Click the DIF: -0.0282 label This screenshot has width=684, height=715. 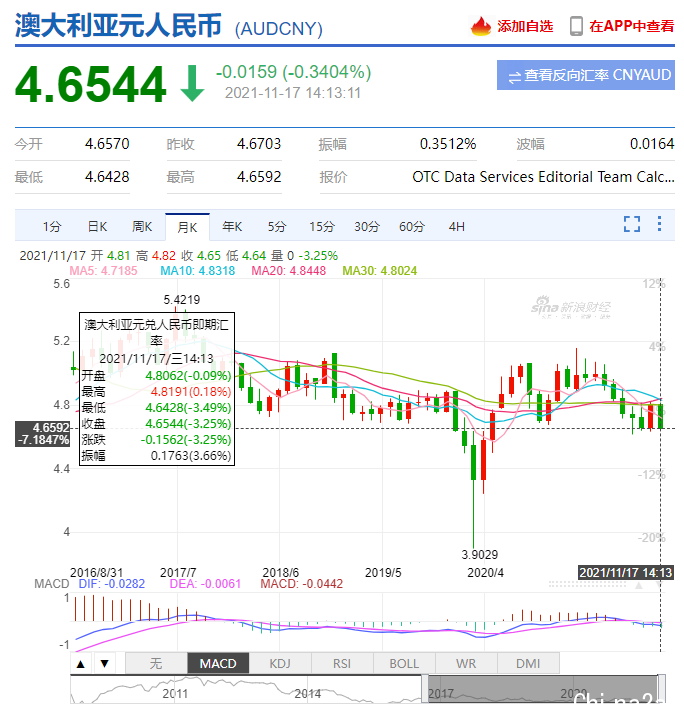tap(112, 584)
